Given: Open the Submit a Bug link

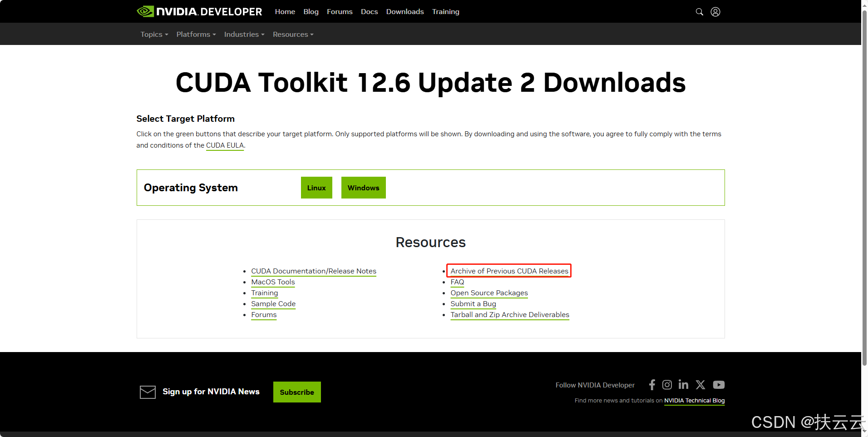Looking at the screenshot, I should click(473, 304).
